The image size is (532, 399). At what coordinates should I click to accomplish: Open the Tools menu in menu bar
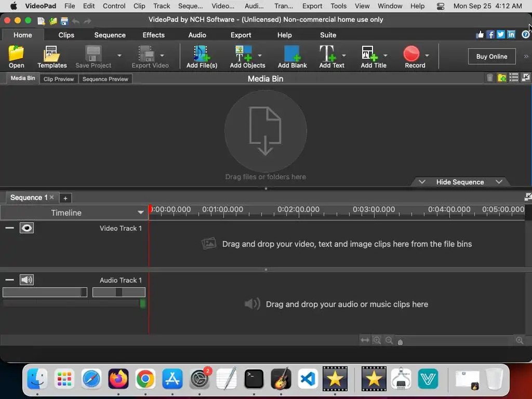click(x=339, y=6)
